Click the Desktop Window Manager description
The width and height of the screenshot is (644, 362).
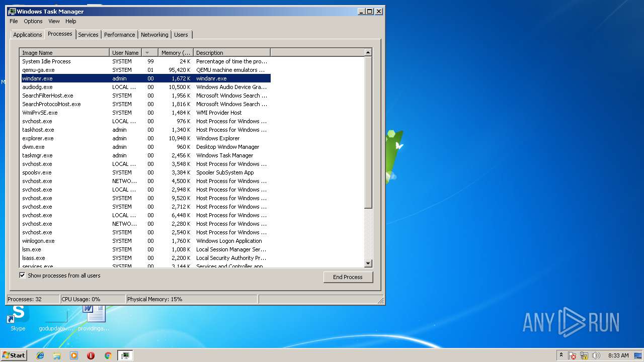pyautogui.click(x=227, y=147)
